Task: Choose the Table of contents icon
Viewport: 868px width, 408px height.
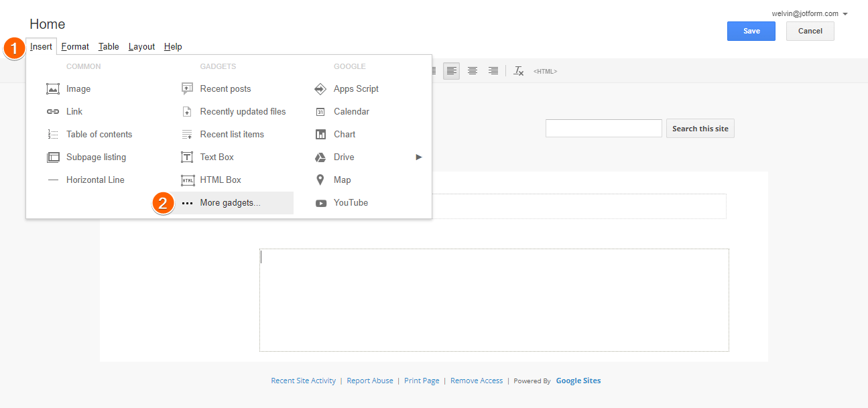Action: point(53,134)
